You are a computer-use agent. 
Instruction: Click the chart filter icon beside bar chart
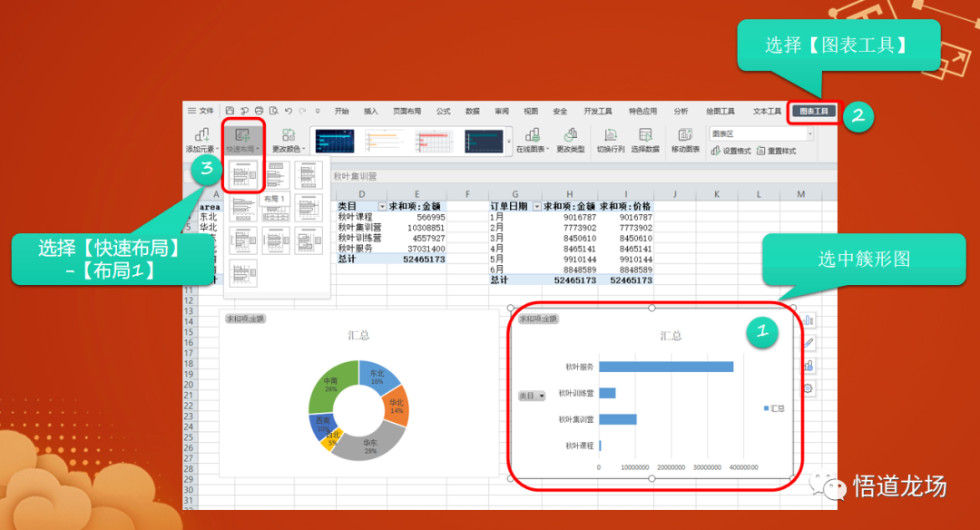(x=808, y=366)
